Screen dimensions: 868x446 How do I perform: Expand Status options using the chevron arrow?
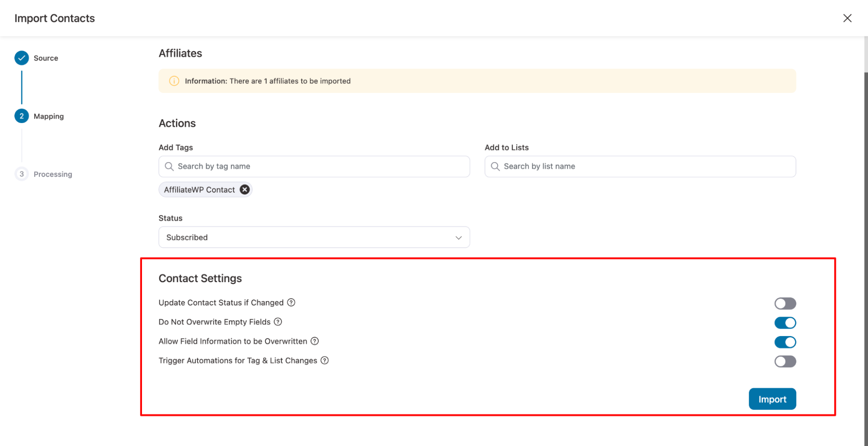click(459, 238)
